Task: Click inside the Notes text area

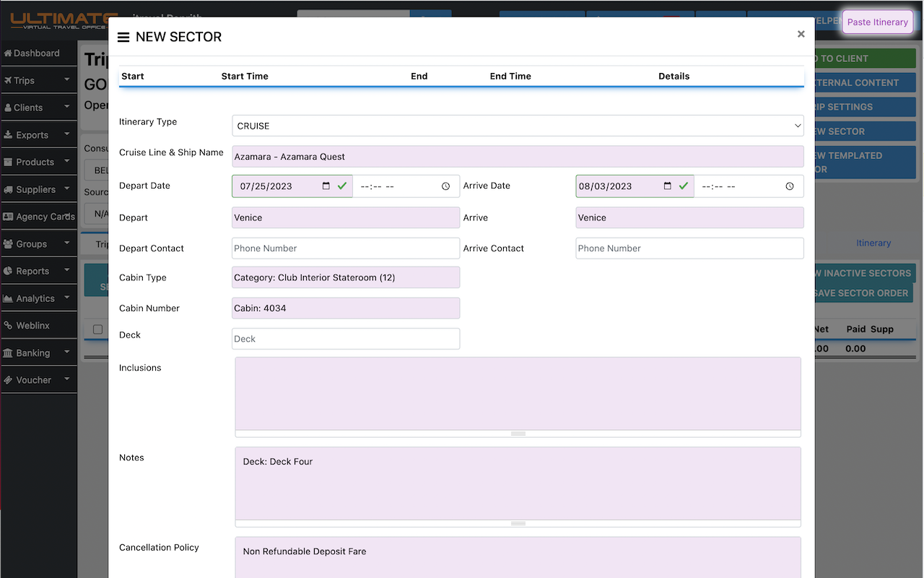Action: click(518, 483)
